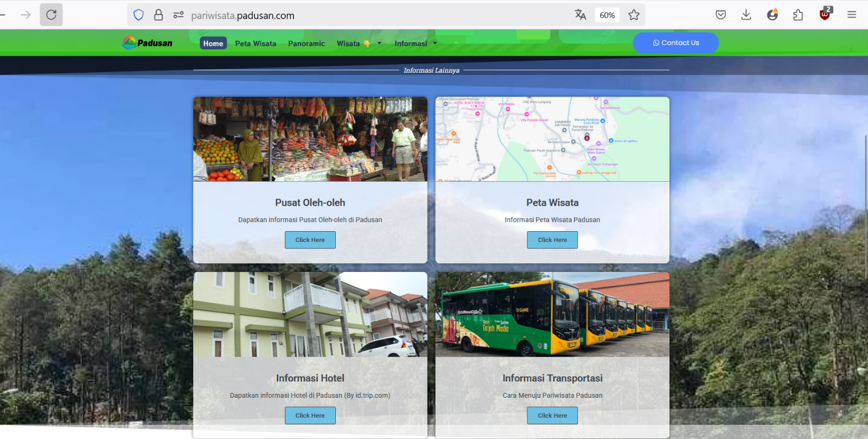Open the extensions puzzle icon
The width and height of the screenshot is (868, 439).
pyautogui.click(x=798, y=15)
